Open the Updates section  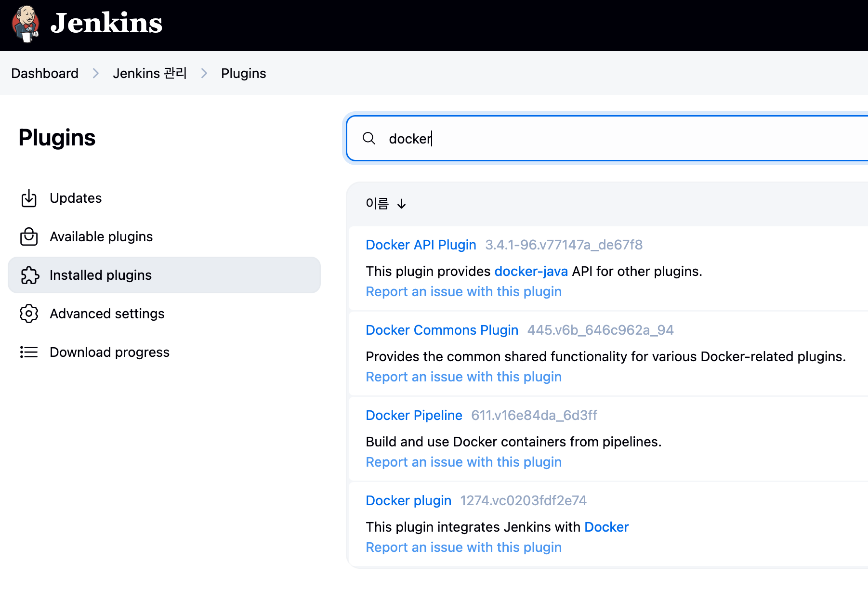76,198
